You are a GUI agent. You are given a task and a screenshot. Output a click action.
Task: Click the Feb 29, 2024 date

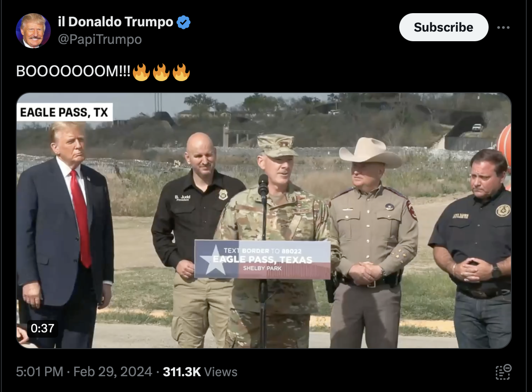pyautogui.click(x=113, y=372)
